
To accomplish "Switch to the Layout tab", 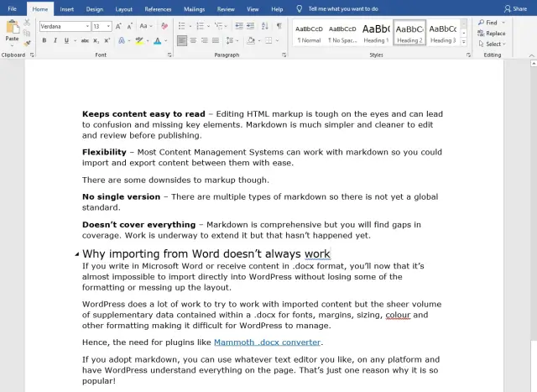I will [123, 9].
